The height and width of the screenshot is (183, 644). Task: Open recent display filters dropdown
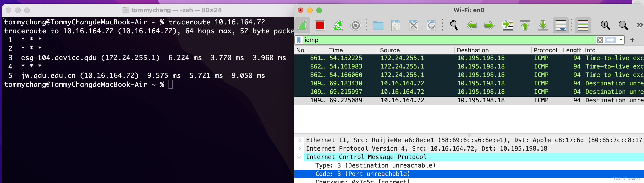point(621,40)
